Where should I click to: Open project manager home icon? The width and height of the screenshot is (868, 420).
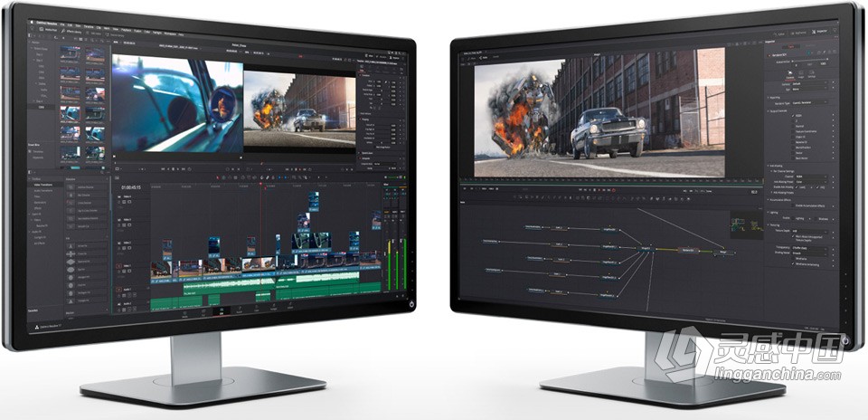pos(397,296)
